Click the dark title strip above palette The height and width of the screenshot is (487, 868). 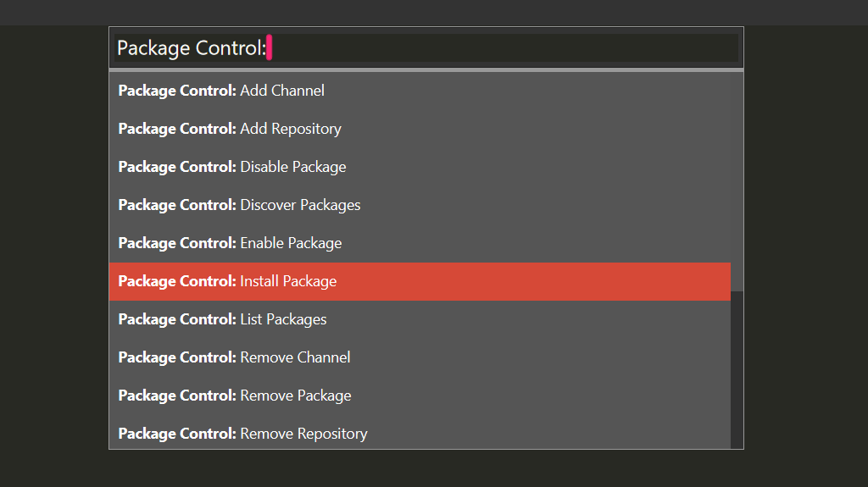[x=434, y=12]
